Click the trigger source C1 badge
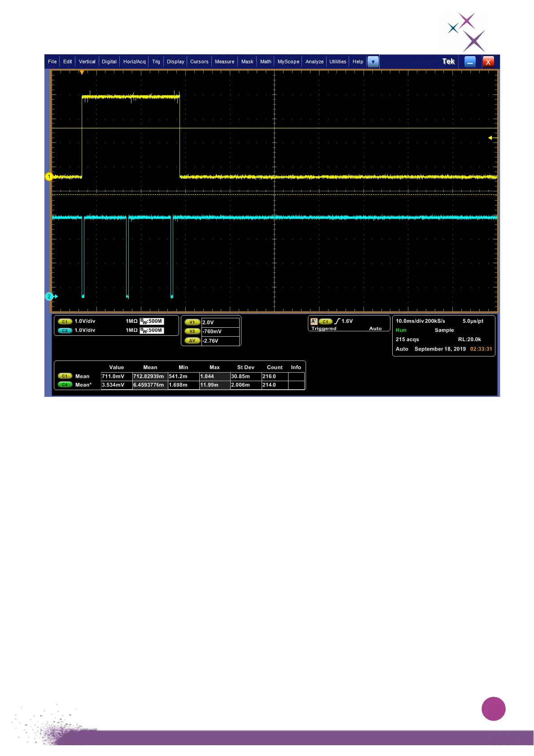This screenshot has width=534, height=756. [325, 321]
